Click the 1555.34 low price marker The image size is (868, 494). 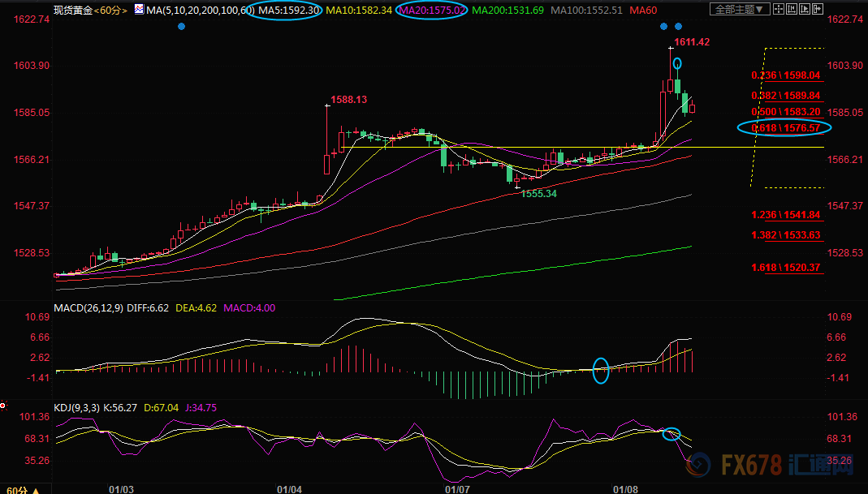click(x=538, y=194)
